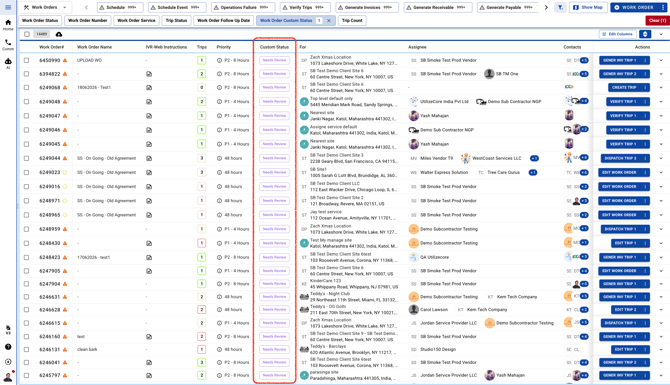Open the Teddy's Night Club site icon

pyautogui.click(x=304, y=297)
